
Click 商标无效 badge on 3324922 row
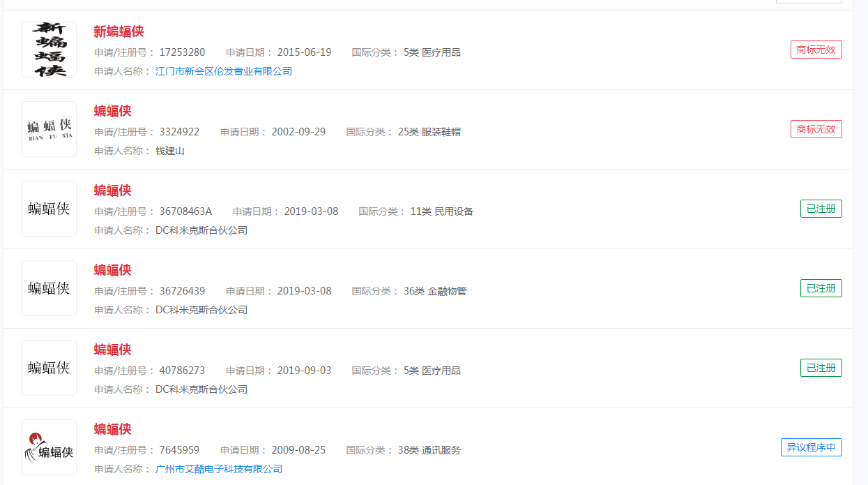[x=816, y=129]
